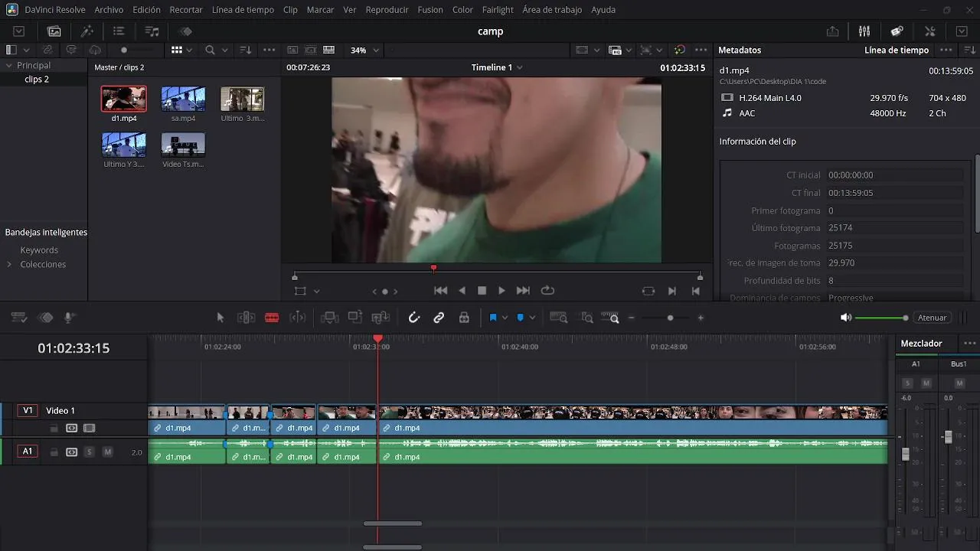Click the viewer color enhance icon

(679, 50)
